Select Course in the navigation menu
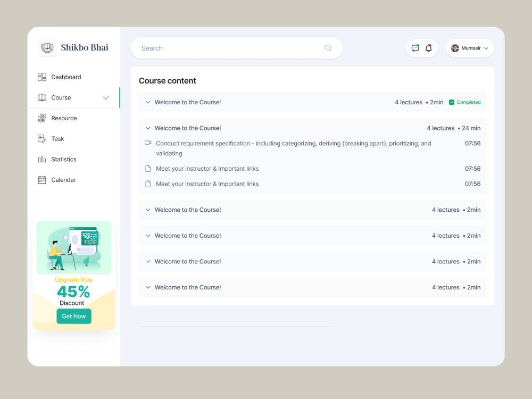The image size is (532, 399). (x=61, y=97)
